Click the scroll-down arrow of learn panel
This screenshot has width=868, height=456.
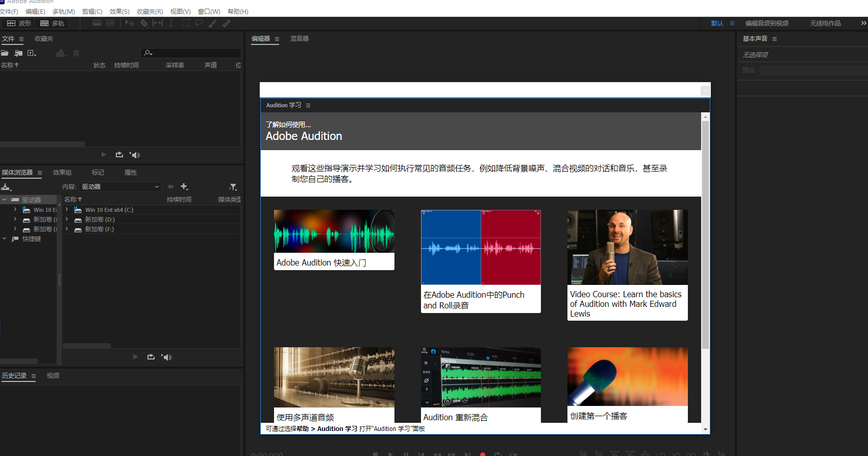(706, 429)
